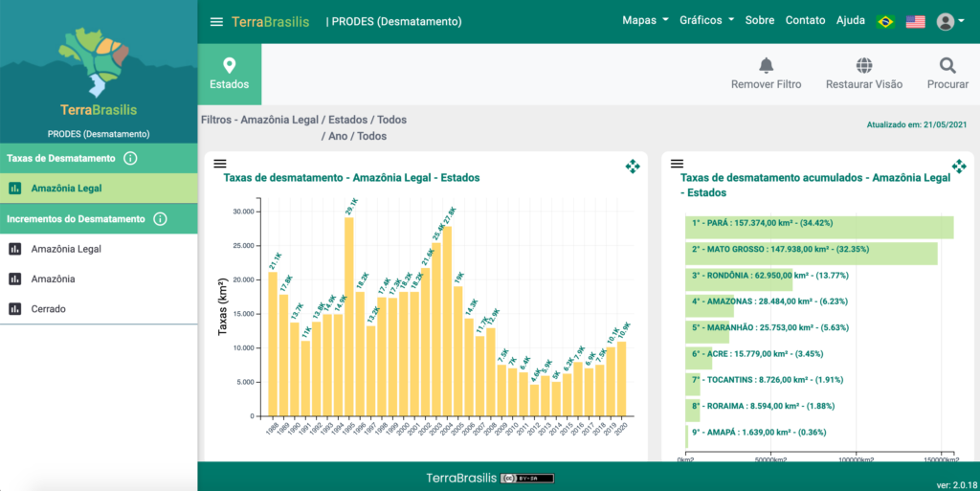Select the RONDÔNIA accumulated bar
Viewport: 980px width, 491px height.
pos(739,279)
